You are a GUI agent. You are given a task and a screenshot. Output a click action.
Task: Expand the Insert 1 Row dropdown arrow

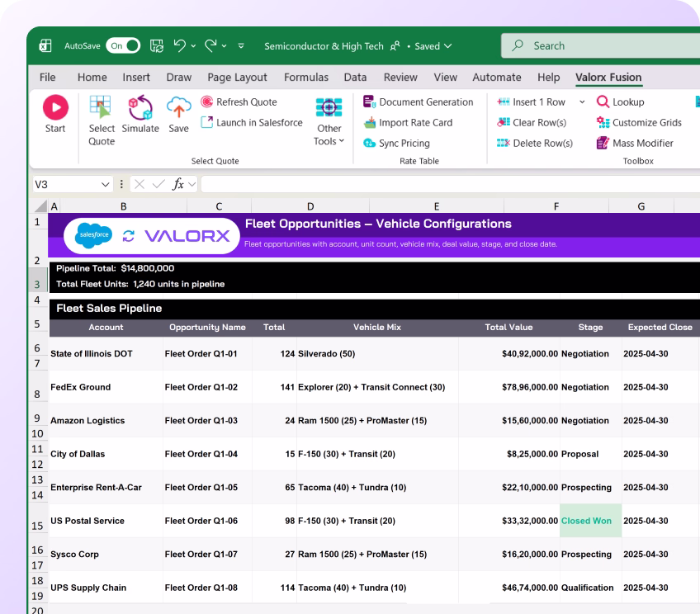(582, 102)
